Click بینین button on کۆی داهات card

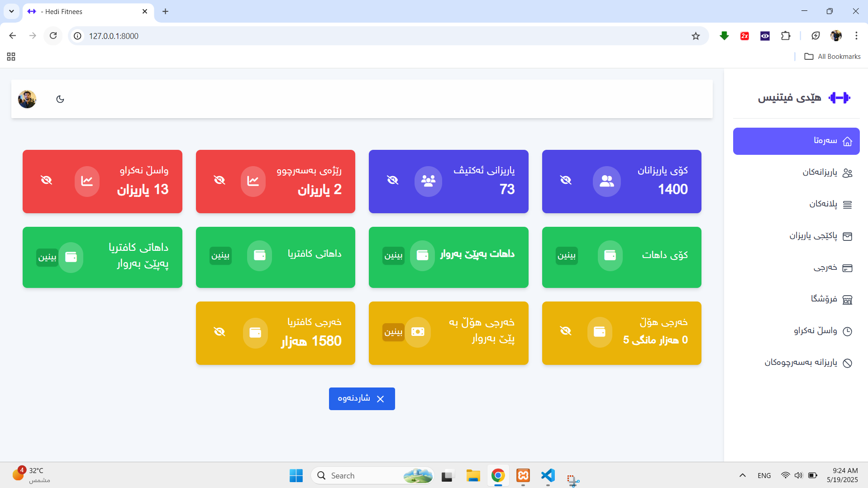coord(567,256)
